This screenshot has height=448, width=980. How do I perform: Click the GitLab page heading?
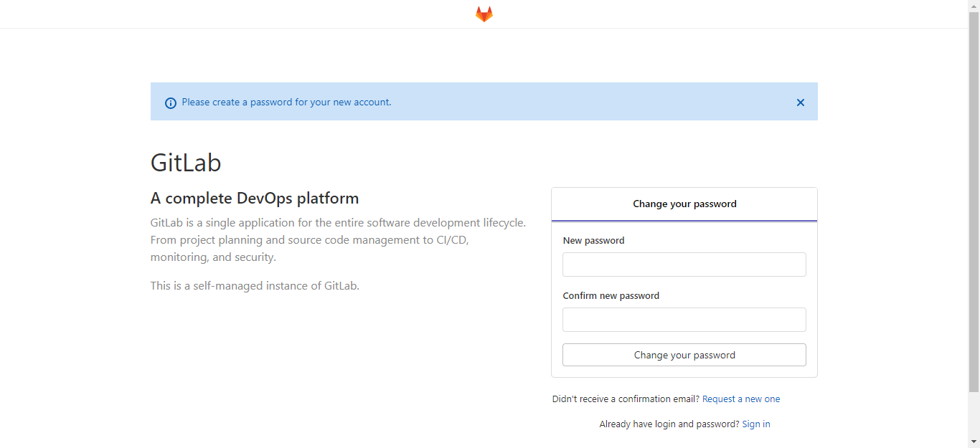click(x=186, y=162)
